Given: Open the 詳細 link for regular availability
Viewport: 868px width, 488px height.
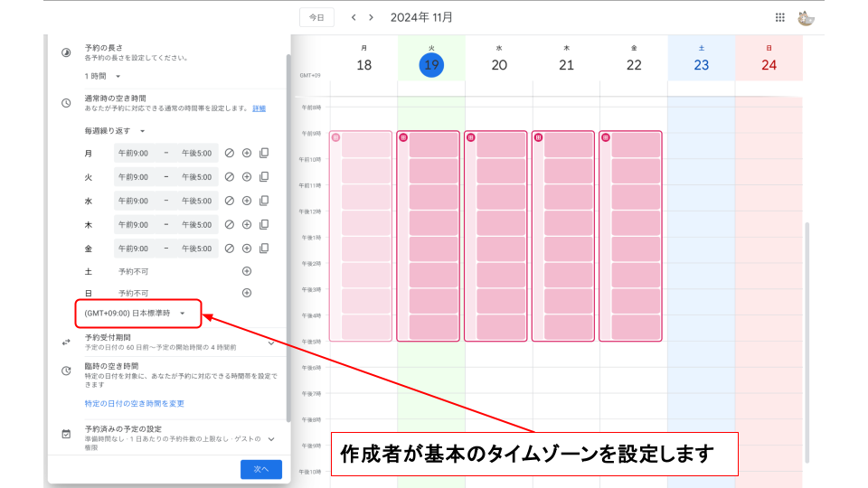Looking at the screenshot, I should [259, 108].
